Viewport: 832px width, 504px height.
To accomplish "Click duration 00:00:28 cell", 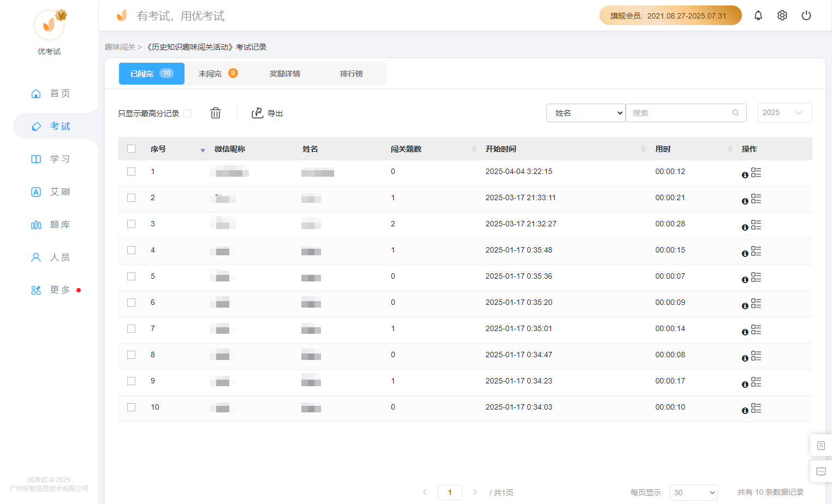I will [x=670, y=224].
